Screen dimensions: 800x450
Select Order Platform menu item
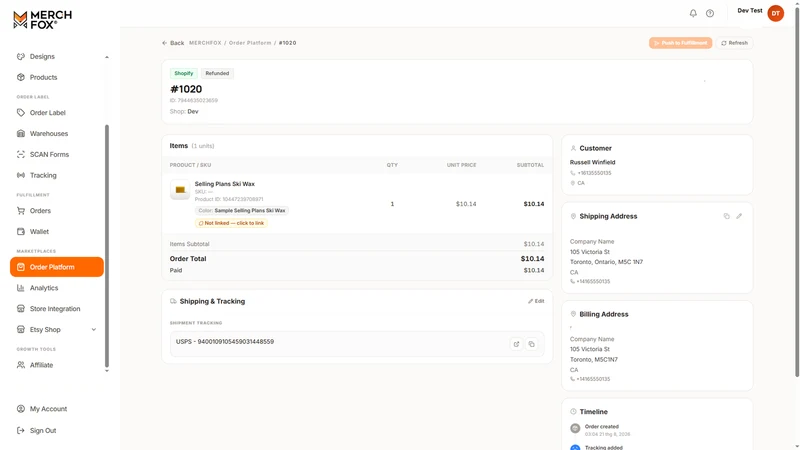pyautogui.click(x=57, y=267)
